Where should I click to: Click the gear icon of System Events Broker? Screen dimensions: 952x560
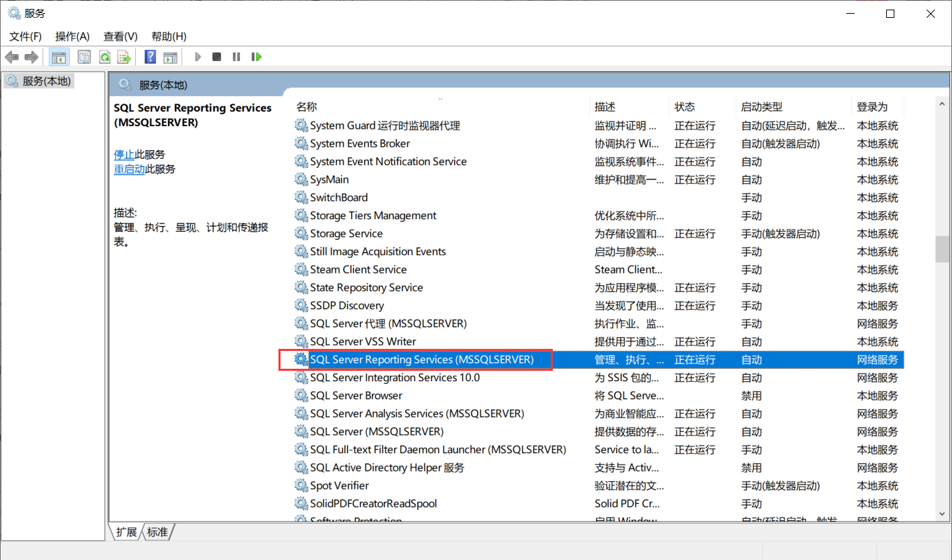tap(301, 143)
